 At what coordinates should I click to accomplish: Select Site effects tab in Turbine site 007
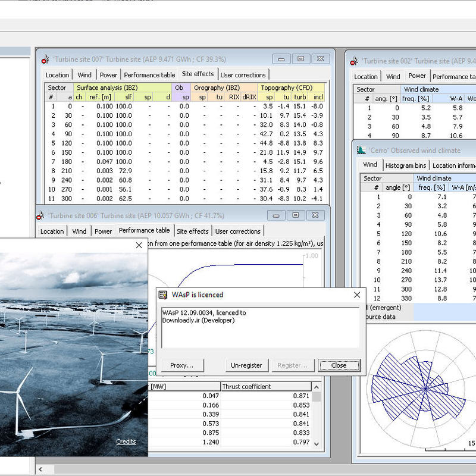(198, 74)
